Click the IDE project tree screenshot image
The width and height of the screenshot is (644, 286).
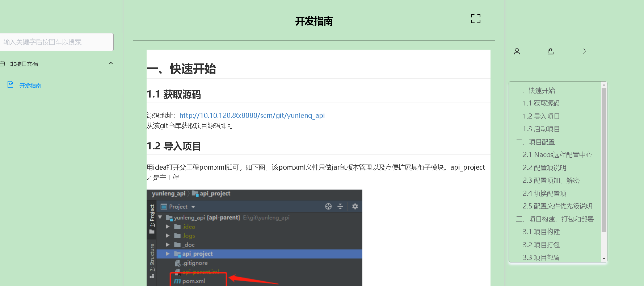tap(254, 238)
